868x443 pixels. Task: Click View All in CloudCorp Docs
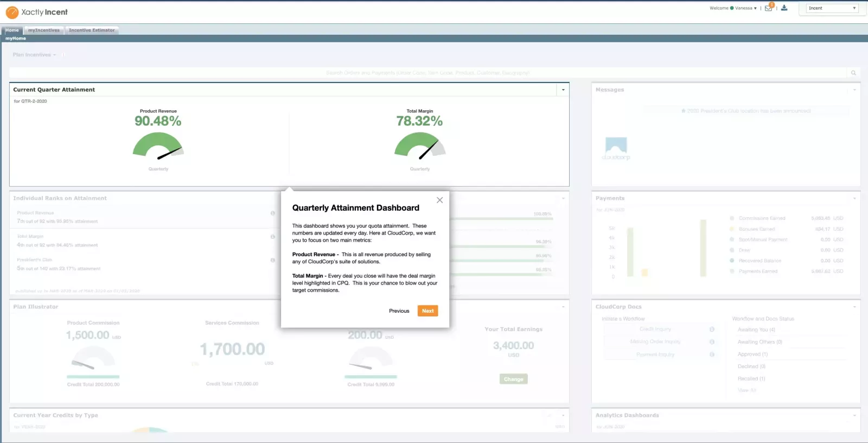click(x=747, y=390)
